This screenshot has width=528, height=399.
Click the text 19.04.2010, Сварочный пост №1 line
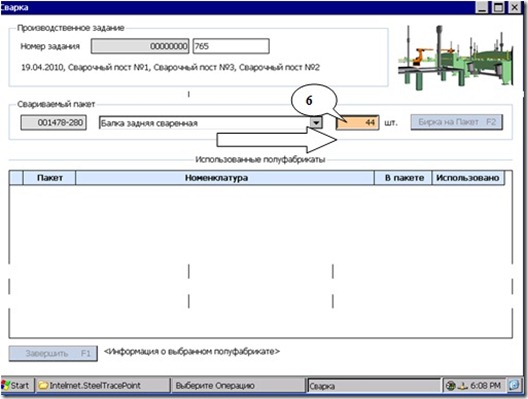pyautogui.click(x=170, y=67)
